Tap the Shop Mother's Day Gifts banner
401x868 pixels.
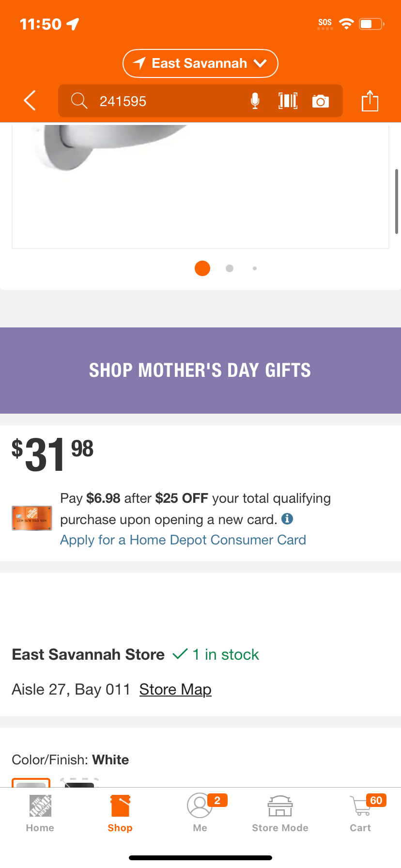tap(200, 371)
